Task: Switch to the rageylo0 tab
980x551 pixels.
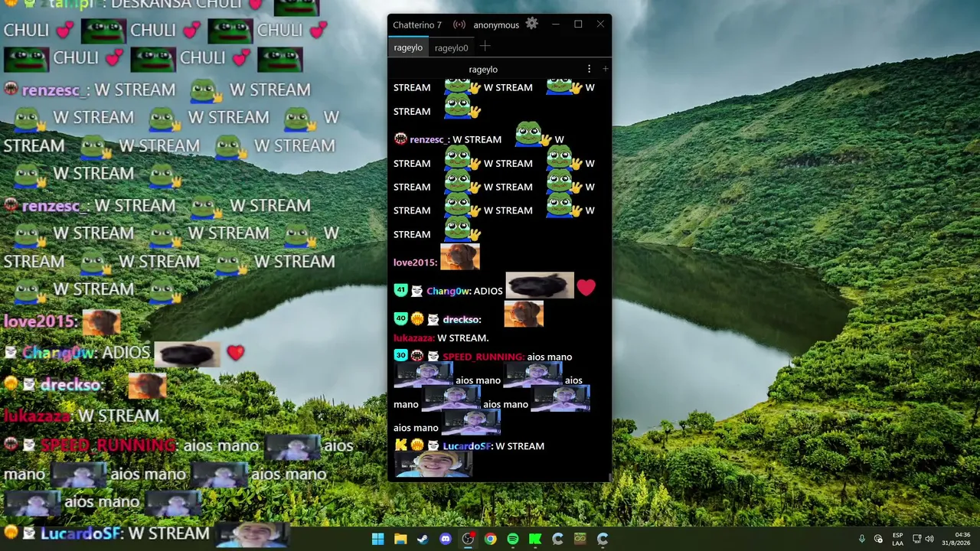Action: 451,47
